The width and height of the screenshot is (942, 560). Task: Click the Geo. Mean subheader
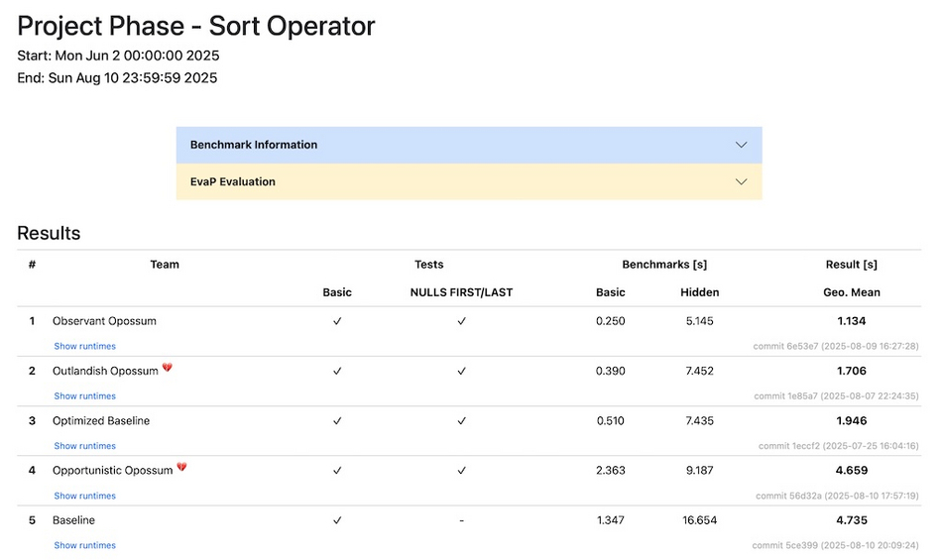pyautogui.click(x=852, y=292)
